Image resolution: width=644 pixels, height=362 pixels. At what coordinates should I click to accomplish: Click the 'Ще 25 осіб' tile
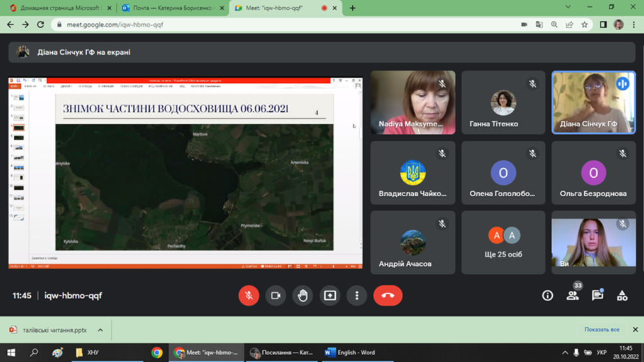pyautogui.click(x=503, y=243)
